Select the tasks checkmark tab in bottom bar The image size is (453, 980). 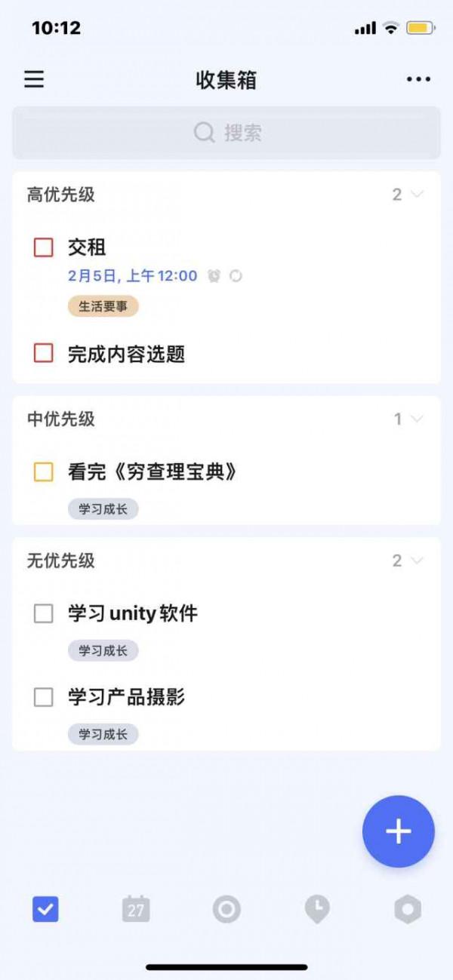tap(45, 909)
